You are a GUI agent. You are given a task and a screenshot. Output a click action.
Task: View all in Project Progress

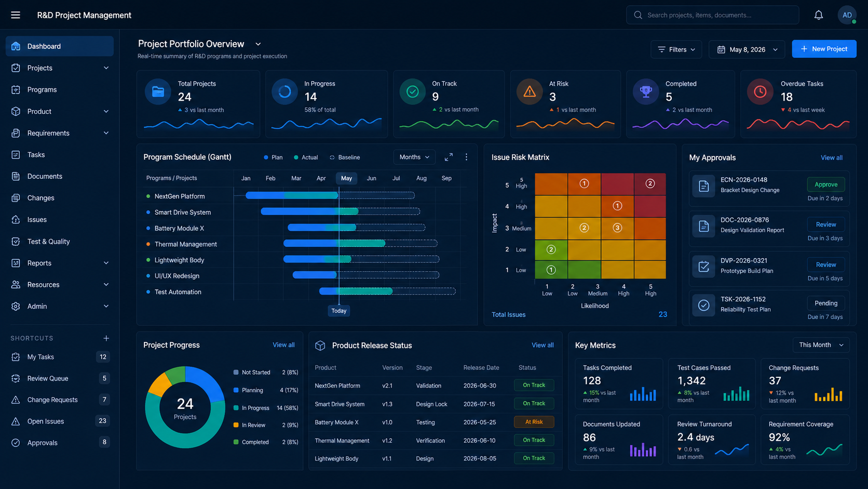point(283,345)
